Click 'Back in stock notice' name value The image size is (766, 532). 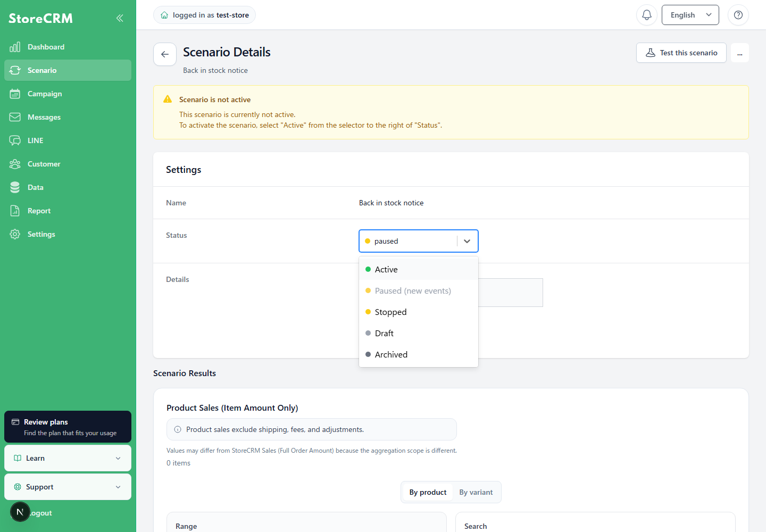point(392,203)
